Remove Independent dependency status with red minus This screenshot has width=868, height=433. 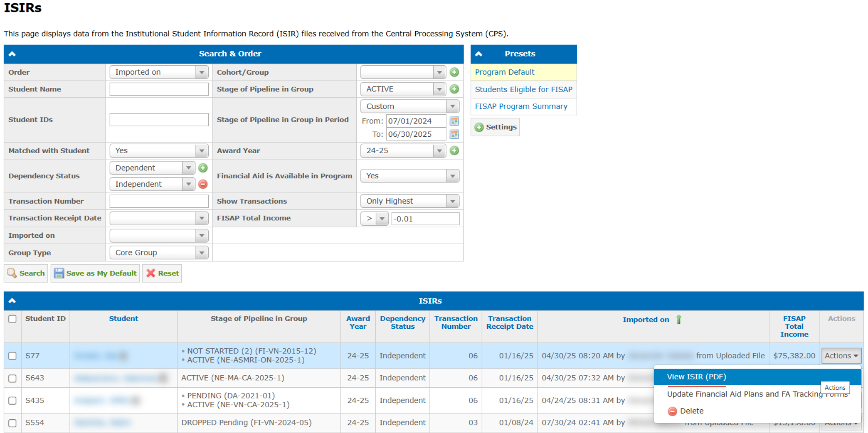[203, 184]
